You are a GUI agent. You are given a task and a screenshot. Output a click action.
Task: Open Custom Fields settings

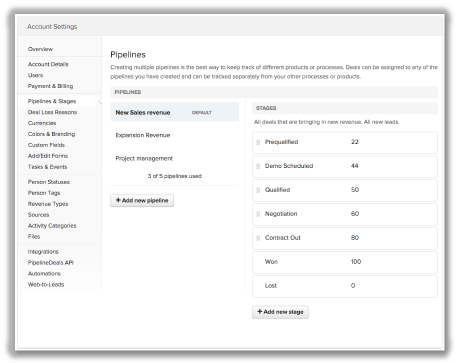point(46,145)
